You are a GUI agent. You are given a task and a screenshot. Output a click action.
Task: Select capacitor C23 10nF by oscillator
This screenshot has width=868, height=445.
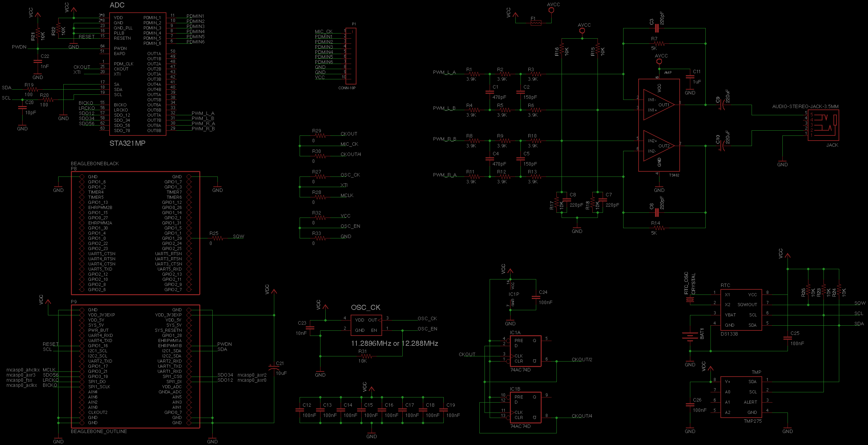click(x=310, y=328)
